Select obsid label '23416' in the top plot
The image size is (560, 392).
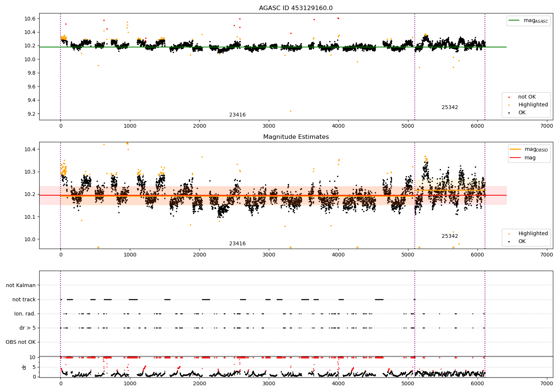tap(237, 115)
